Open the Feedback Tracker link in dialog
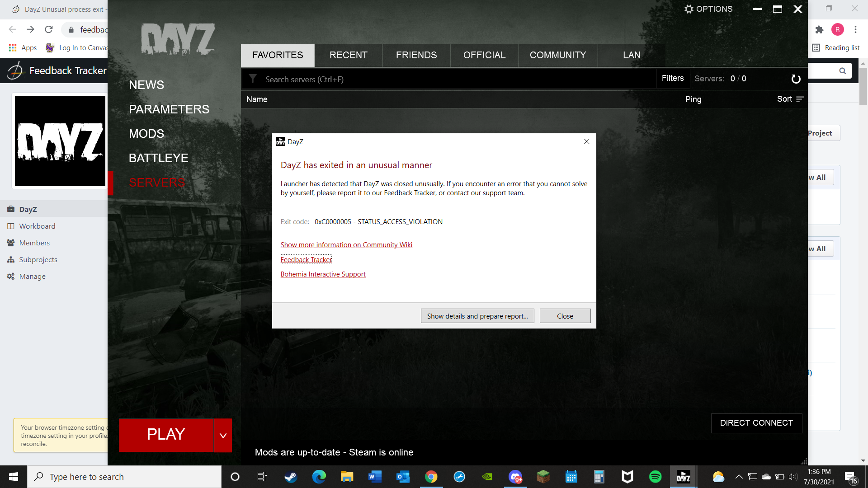 (306, 260)
